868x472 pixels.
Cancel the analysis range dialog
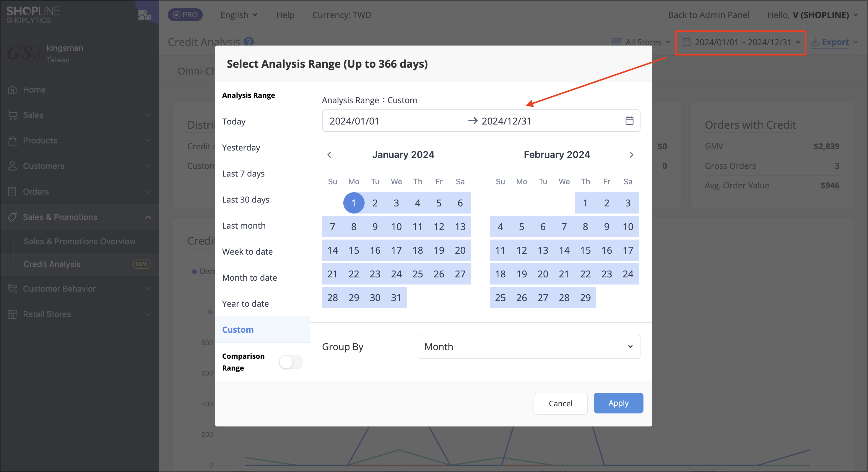click(x=560, y=403)
